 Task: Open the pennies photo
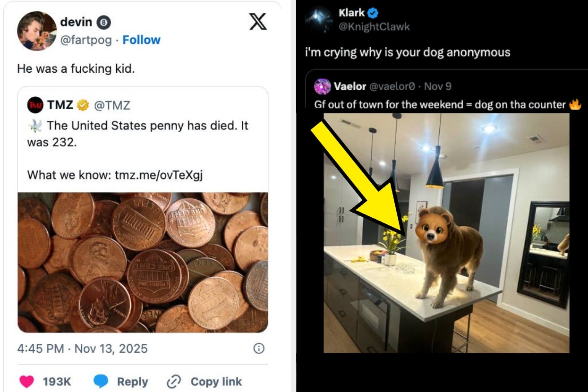[x=143, y=262]
